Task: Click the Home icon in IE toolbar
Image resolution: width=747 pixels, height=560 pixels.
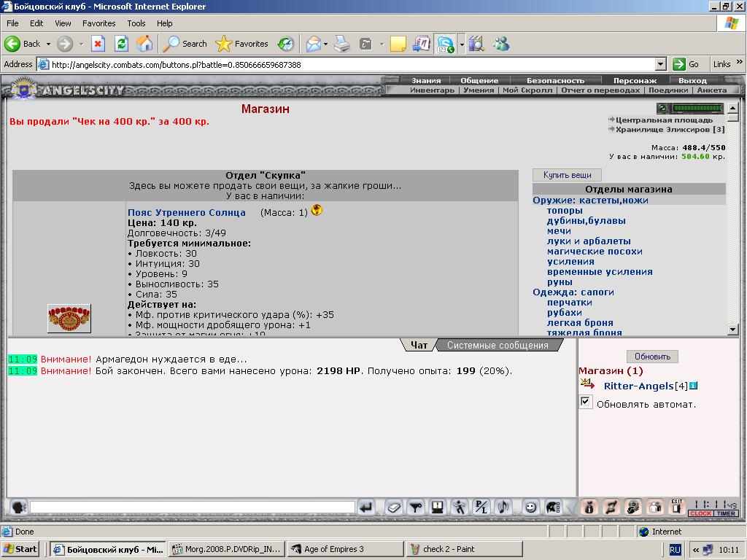Action: coord(145,44)
